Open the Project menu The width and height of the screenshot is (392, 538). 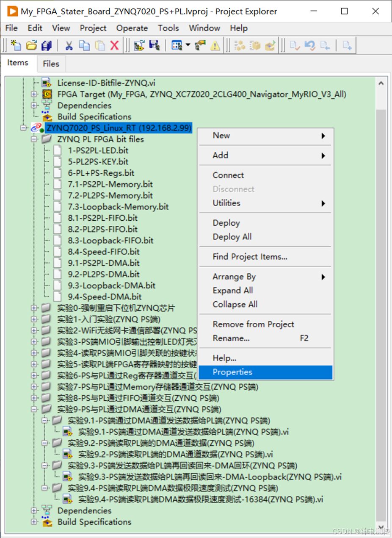pyautogui.click(x=93, y=28)
